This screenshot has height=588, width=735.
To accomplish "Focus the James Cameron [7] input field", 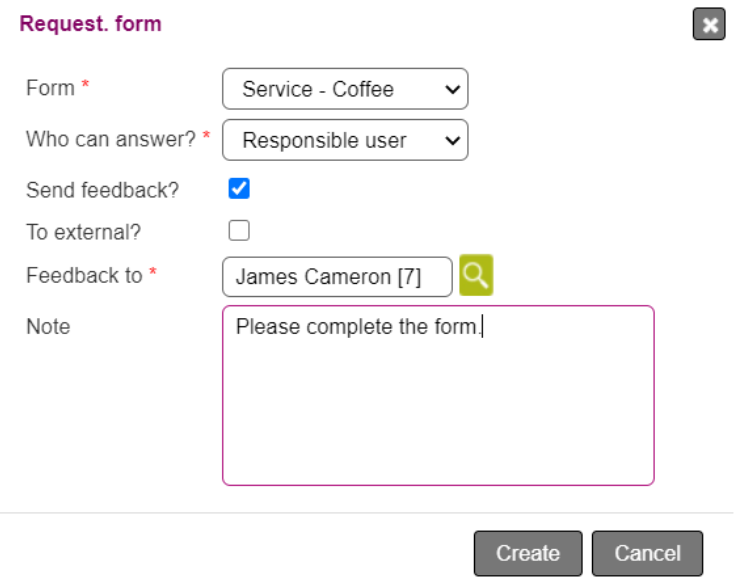I will 337,277.
